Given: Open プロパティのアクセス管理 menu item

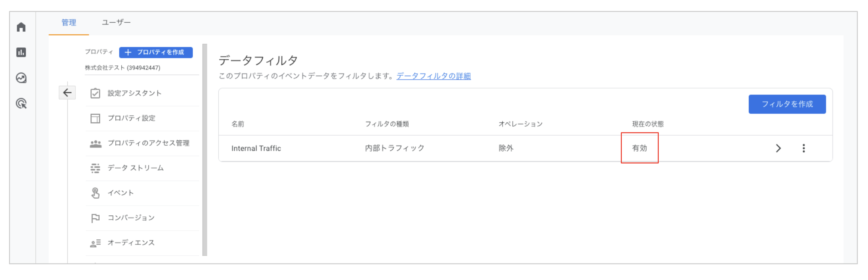Looking at the screenshot, I should click(x=142, y=143).
